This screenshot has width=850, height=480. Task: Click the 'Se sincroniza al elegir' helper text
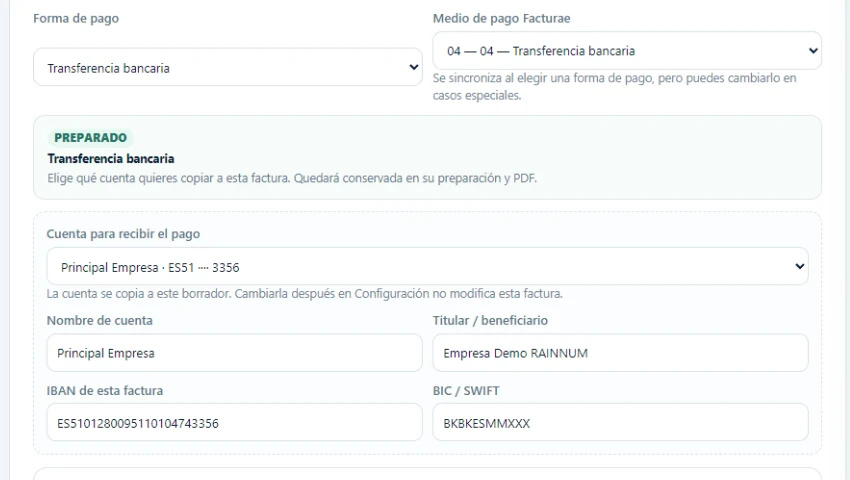614,86
